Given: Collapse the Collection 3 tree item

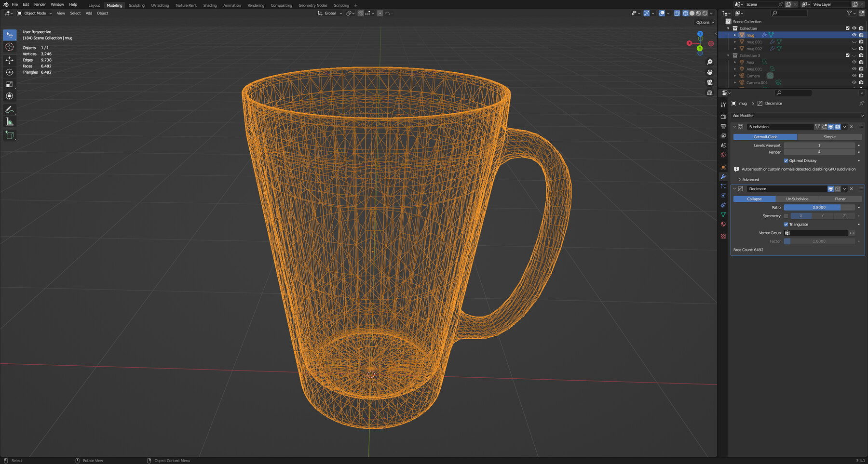Looking at the screenshot, I should pos(729,55).
